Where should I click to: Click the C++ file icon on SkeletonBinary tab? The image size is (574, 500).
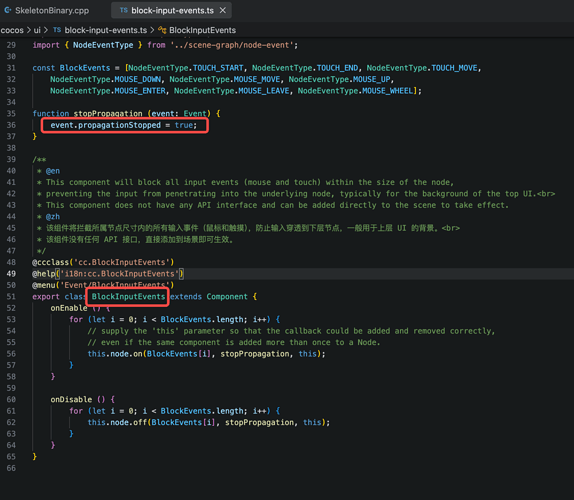point(8,10)
